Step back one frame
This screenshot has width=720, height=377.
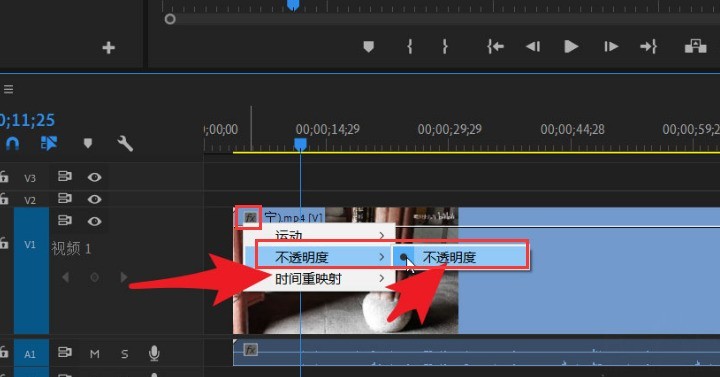(x=533, y=46)
